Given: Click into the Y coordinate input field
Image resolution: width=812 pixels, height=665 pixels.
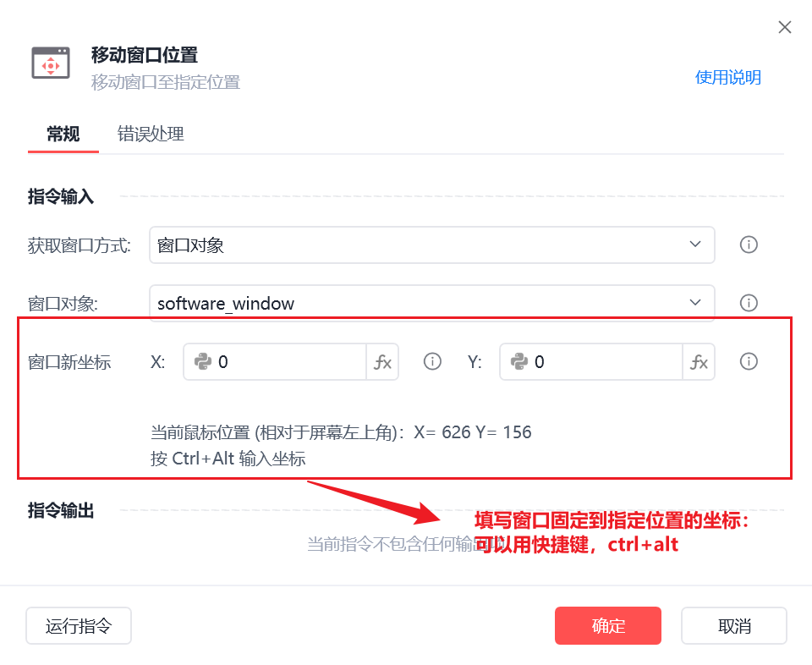Looking at the screenshot, I should pyautogui.click(x=591, y=362).
